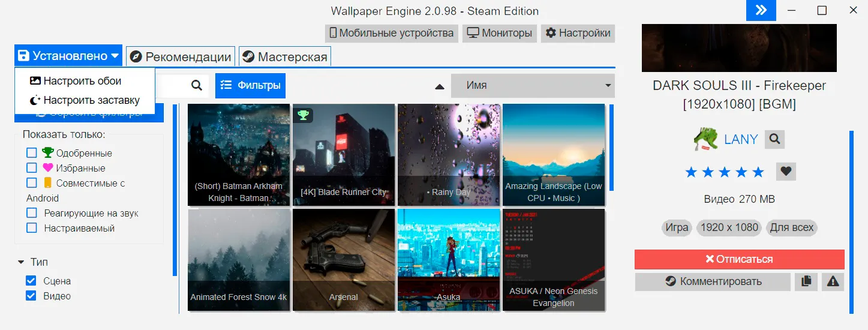Screen dimensions: 868x330
Task: Close the Установлено dropdown tab
Action: coord(68,56)
